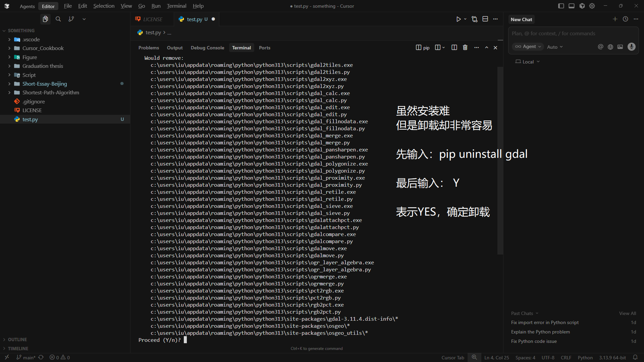
Task: Run the test.py file
Action: (x=458, y=19)
